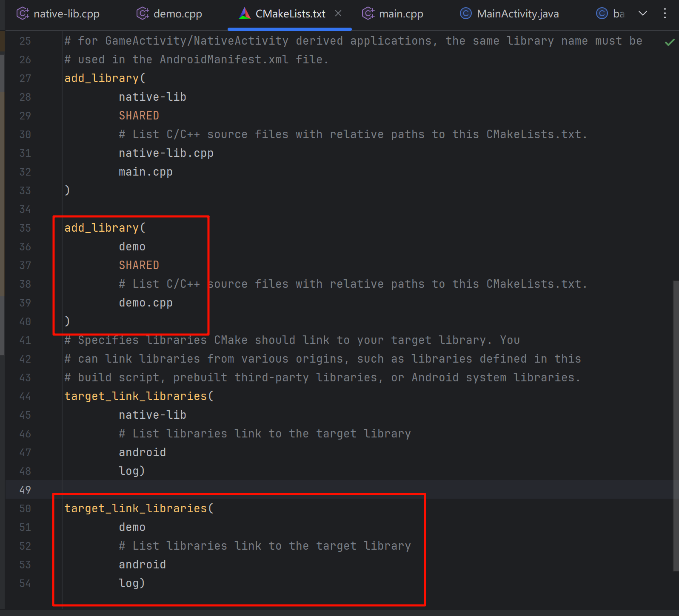The height and width of the screenshot is (616, 679).
Task: Click the main.cpp C++ file icon
Action: (x=368, y=14)
